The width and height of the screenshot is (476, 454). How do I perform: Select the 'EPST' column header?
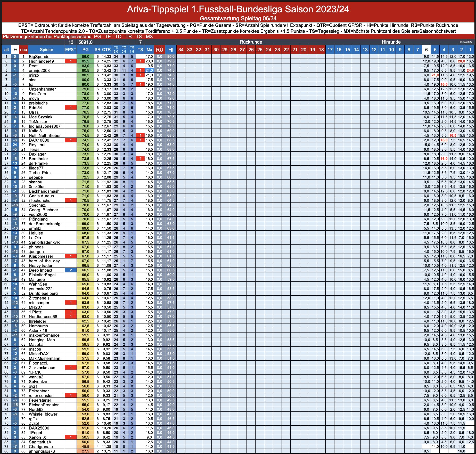[x=71, y=50]
